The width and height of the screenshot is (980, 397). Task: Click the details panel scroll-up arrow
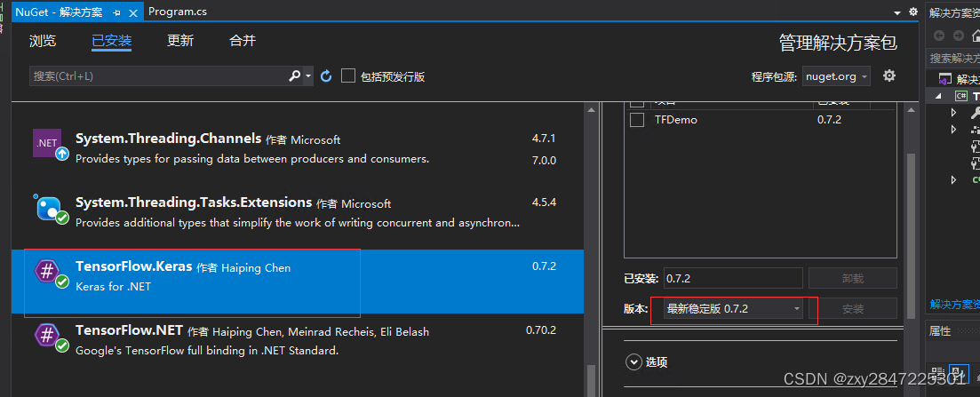[910, 108]
